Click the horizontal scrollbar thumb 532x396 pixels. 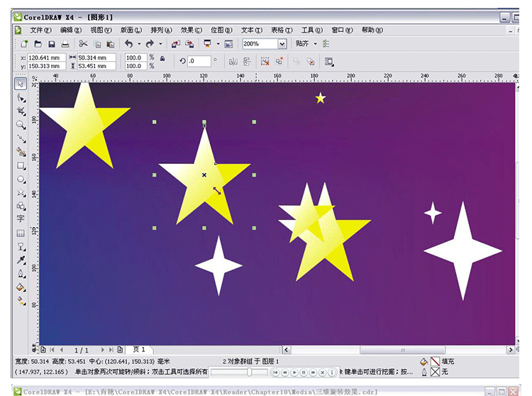click(x=402, y=350)
